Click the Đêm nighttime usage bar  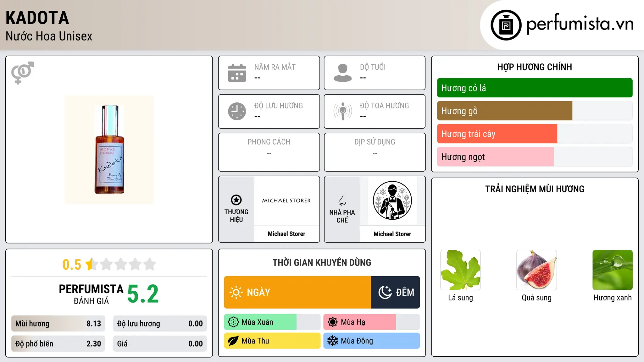tap(396, 292)
